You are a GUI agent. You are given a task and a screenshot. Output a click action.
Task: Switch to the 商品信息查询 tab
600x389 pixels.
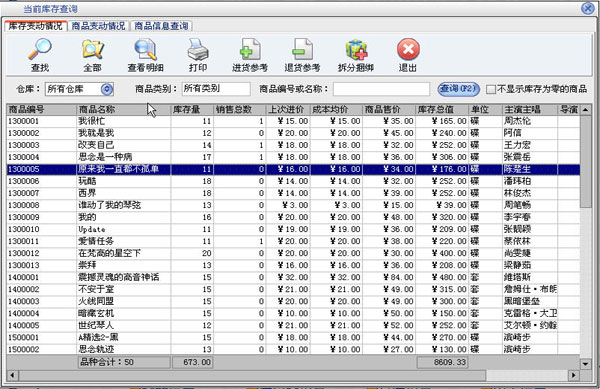point(161,26)
